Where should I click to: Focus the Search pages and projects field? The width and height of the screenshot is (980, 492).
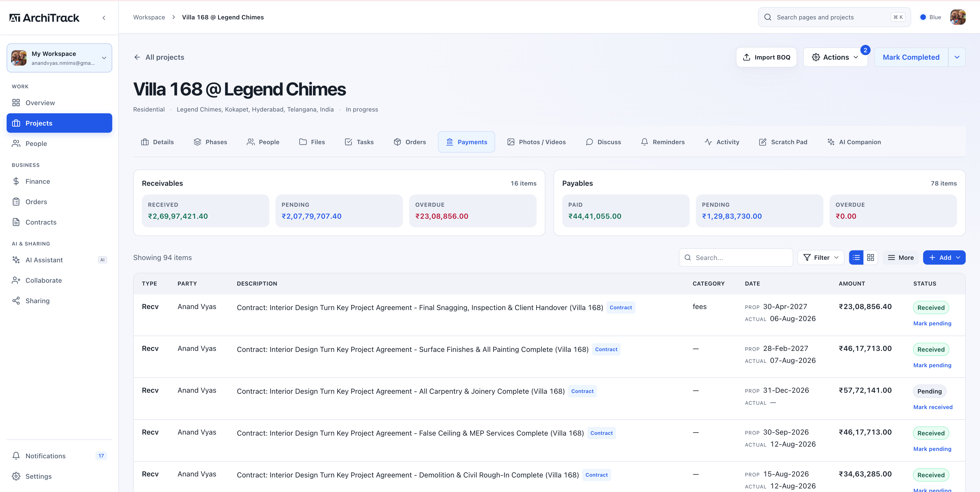tap(834, 17)
